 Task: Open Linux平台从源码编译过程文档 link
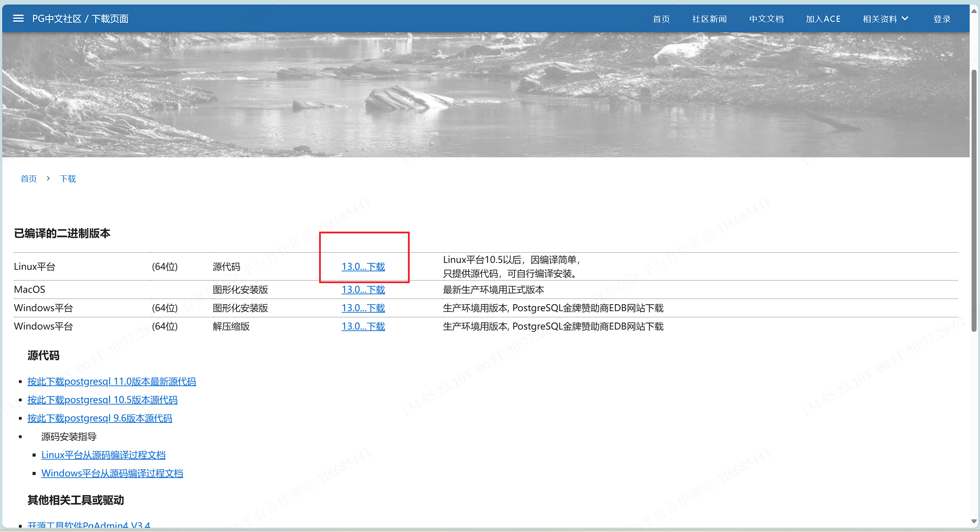click(x=103, y=455)
